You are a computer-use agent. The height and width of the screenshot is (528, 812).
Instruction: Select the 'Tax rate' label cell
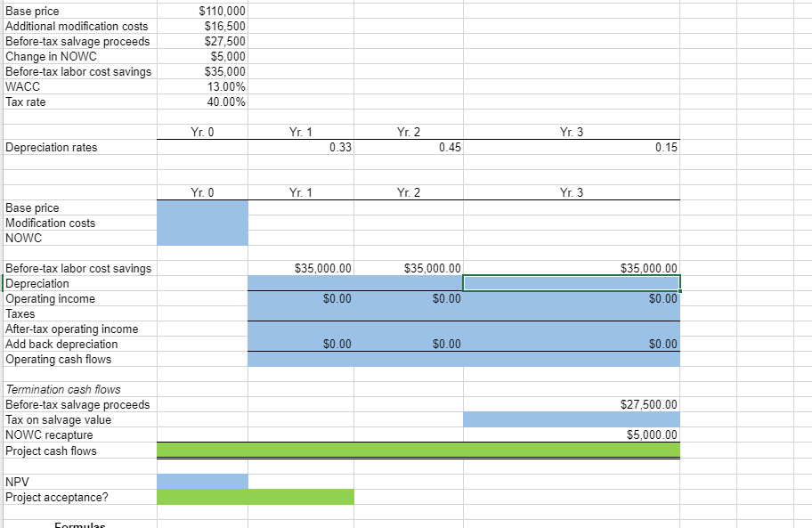click(25, 102)
